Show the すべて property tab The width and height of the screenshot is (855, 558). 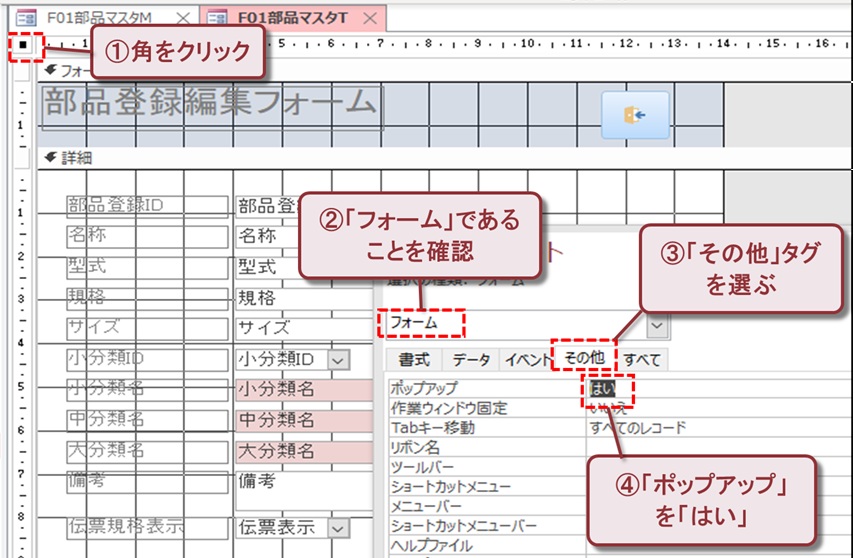(x=642, y=360)
